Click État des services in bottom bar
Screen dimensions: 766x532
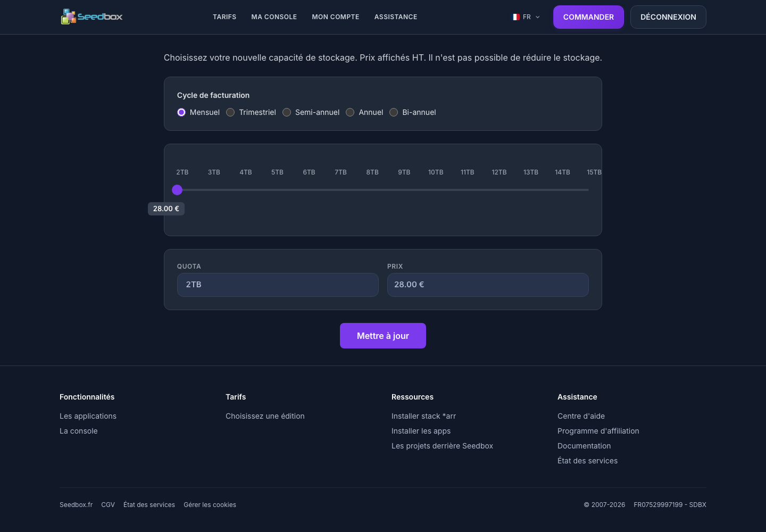point(149,505)
